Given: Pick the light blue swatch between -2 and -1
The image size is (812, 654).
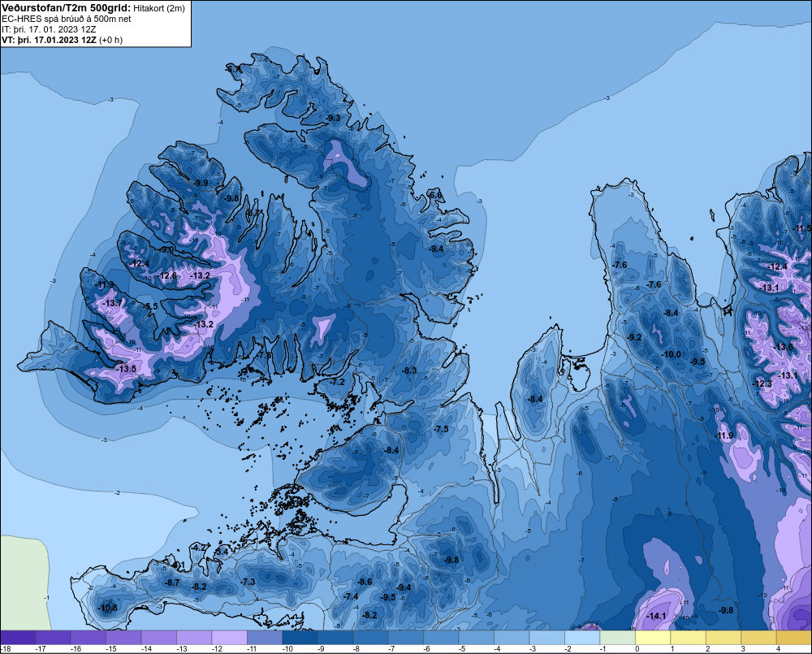Looking at the screenshot, I should pyautogui.click(x=582, y=637).
